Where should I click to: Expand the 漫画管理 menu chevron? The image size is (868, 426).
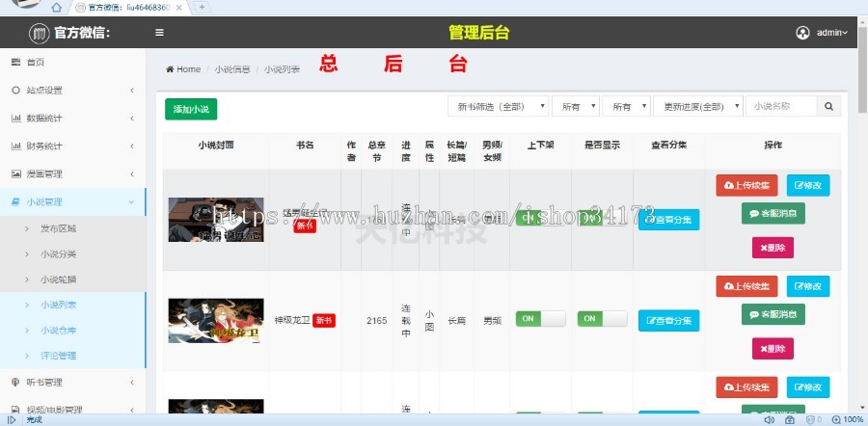[x=132, y=173]
